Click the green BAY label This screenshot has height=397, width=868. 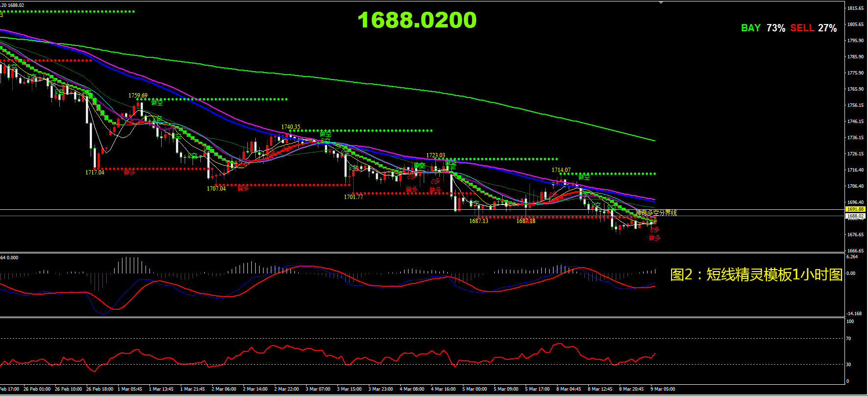(x=750, y=28)
